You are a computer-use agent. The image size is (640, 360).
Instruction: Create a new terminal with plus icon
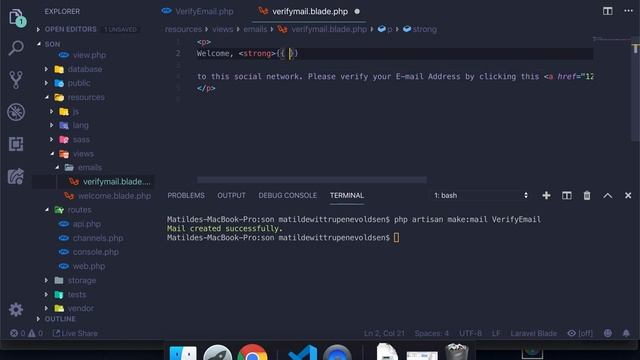(546, 196)
